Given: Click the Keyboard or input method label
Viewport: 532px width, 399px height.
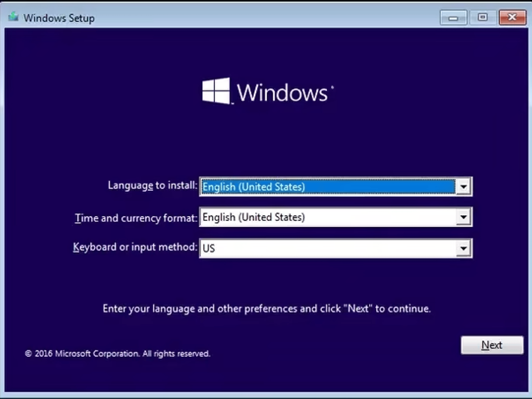Looking at the screenshot, I should (x=135, y=247).
